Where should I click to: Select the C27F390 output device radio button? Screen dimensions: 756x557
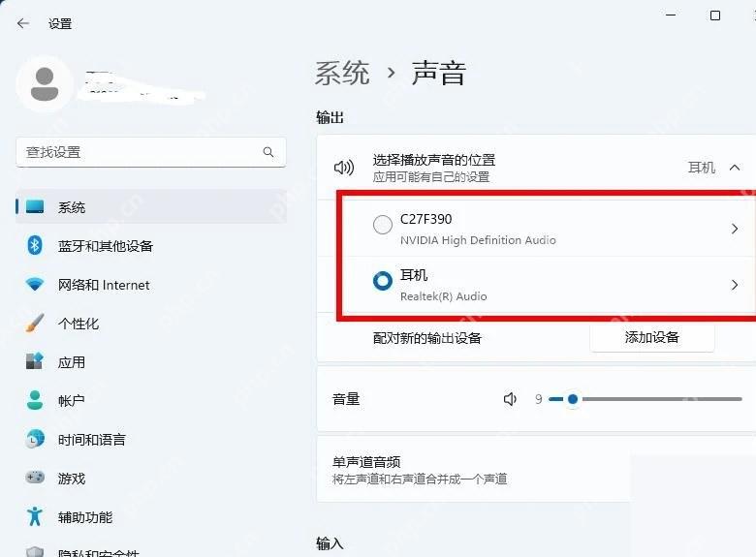pos(383,225)
